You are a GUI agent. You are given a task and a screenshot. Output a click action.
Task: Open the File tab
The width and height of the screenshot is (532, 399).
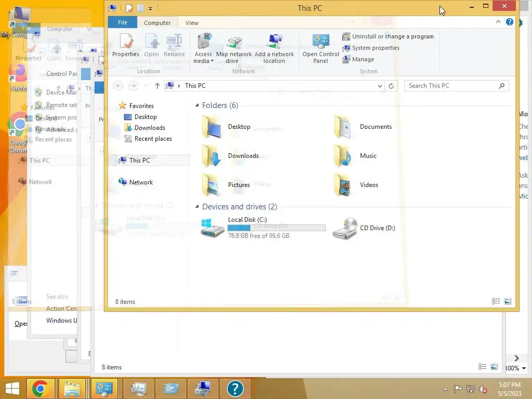123,22
